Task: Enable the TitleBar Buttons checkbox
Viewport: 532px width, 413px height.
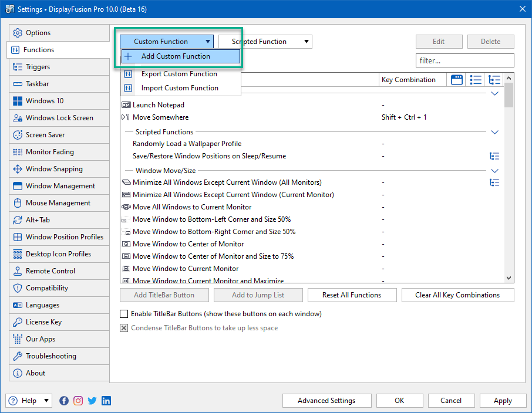Action: click(124, 314)
